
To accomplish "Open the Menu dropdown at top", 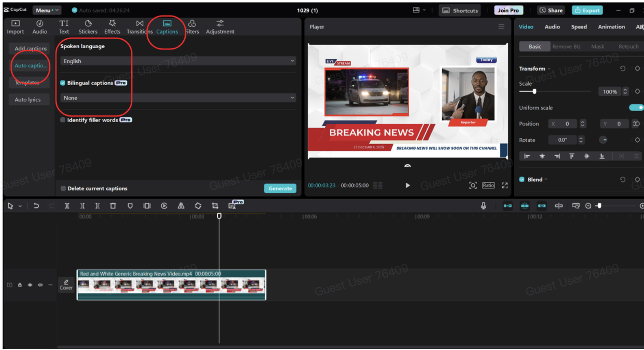I will (x=46, y=10).
